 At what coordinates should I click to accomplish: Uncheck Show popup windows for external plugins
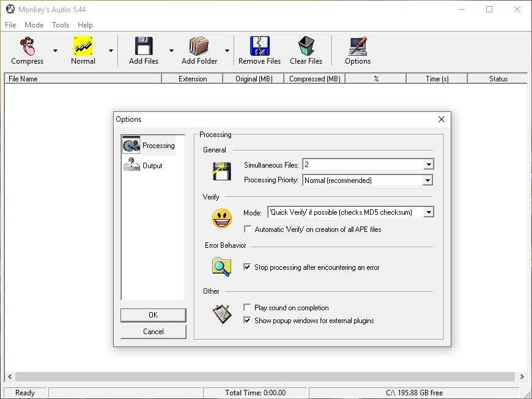(x=247, y=320)
